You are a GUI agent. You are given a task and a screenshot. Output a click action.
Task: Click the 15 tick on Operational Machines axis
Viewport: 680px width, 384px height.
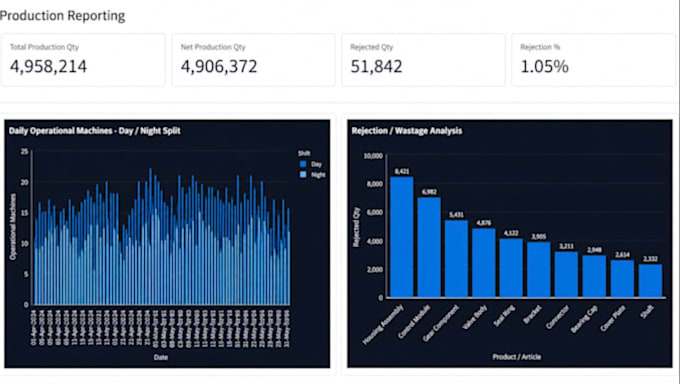click(24, 213)
